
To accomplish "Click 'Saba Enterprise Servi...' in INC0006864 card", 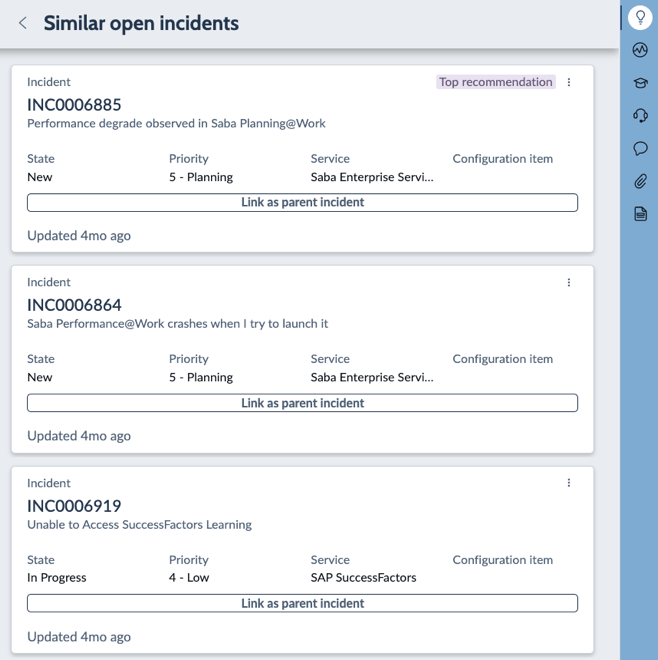I will tap(372, 377).
